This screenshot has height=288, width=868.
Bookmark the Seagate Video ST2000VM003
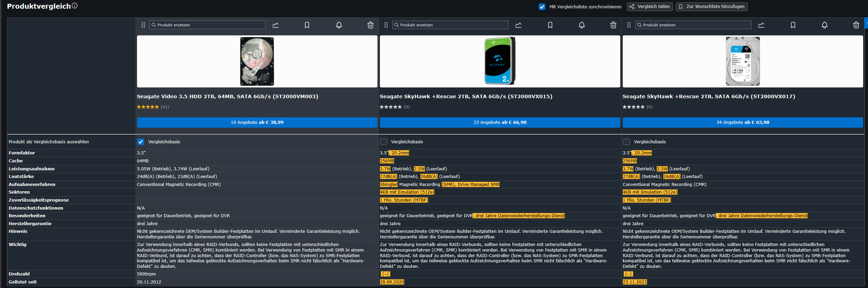(x=307, y=25)
